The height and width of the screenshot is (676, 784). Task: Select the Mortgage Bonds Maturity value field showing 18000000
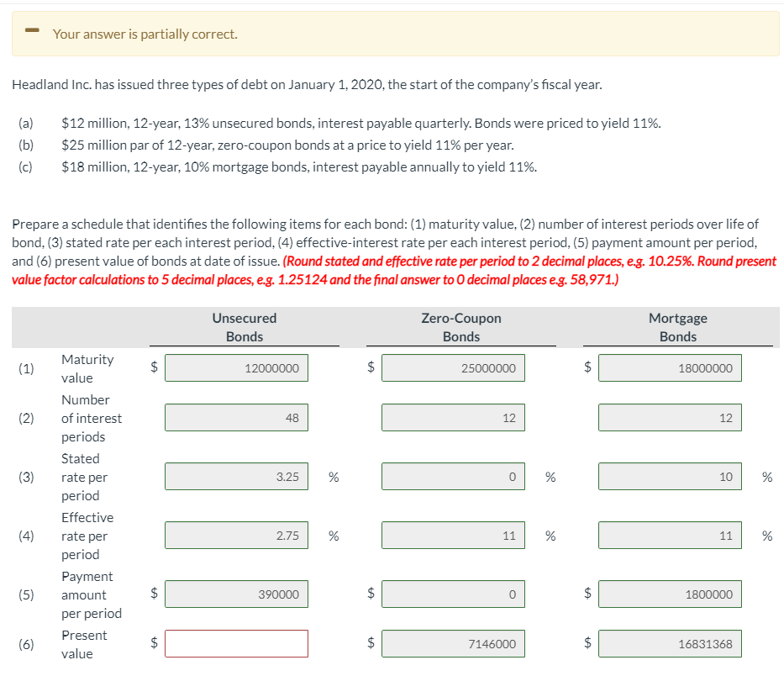tap(670, 367)
